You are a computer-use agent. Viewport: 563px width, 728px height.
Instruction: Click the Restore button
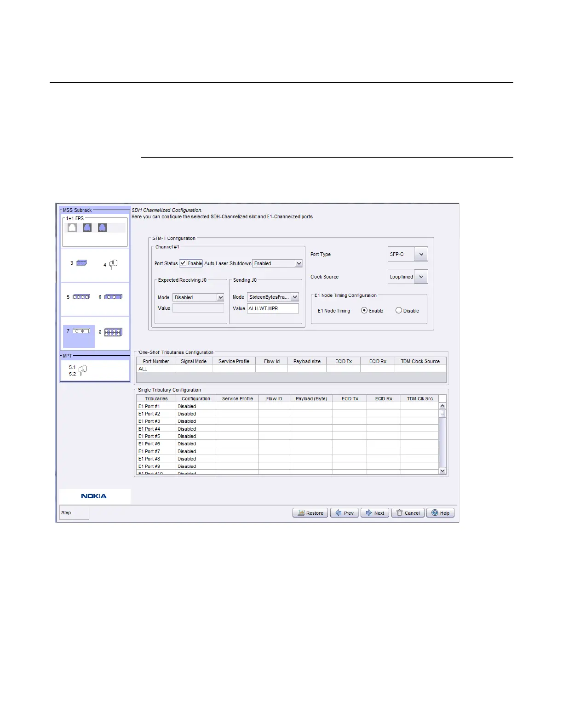310,513
